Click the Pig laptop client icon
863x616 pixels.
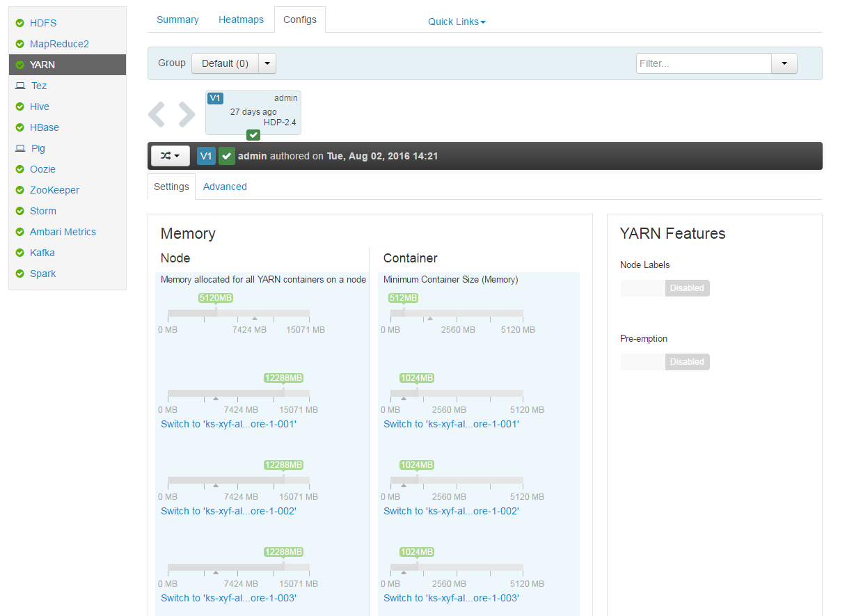[x=20, y=148]
